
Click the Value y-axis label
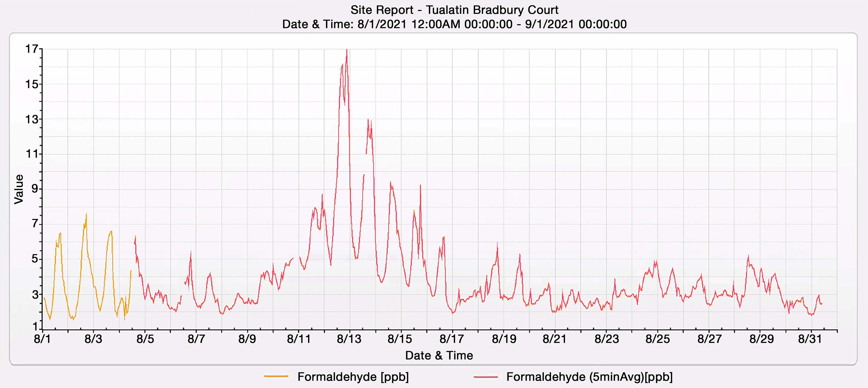pyautogui.click(x=19, y=189)
